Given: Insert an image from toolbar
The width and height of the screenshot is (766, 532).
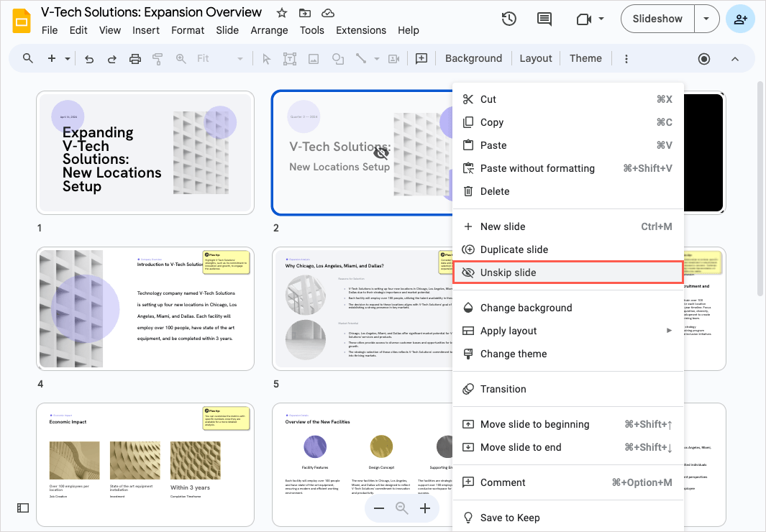Looking at the screenshot, I should pos(314,59).
